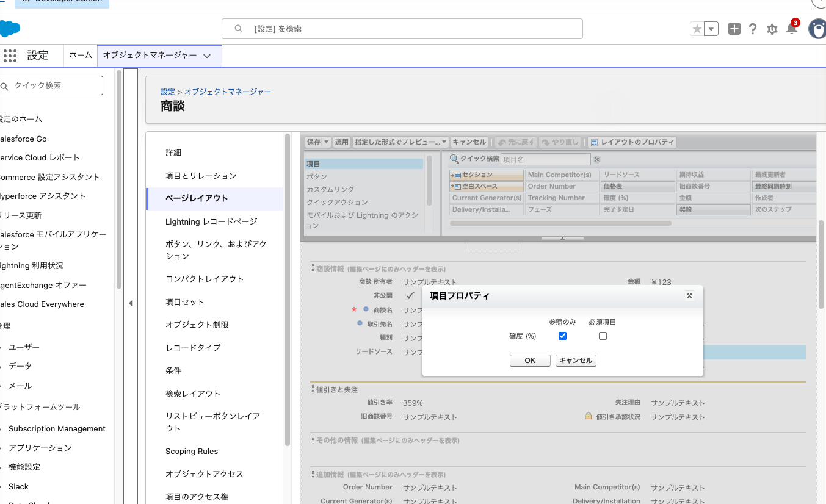
Task: Open レイアウトのプロパティ
Action: pyautogui.click(x=632, y=142)
